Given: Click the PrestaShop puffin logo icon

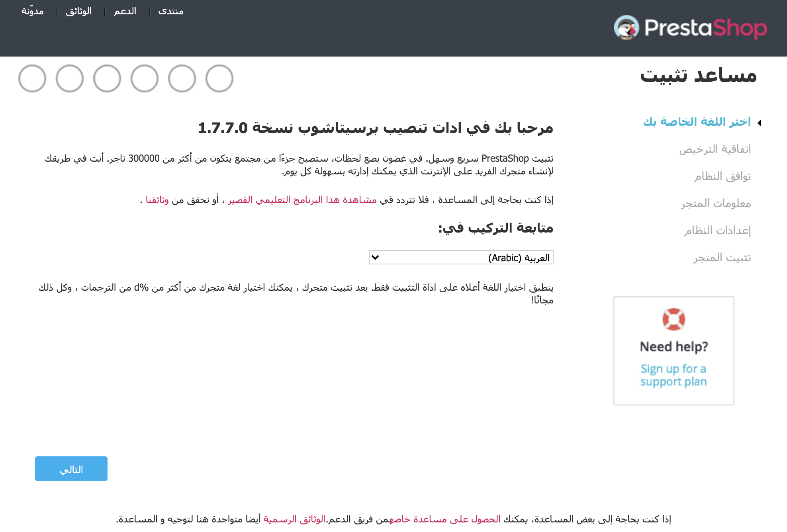Looking at the screenshot, I should point(626,27).
